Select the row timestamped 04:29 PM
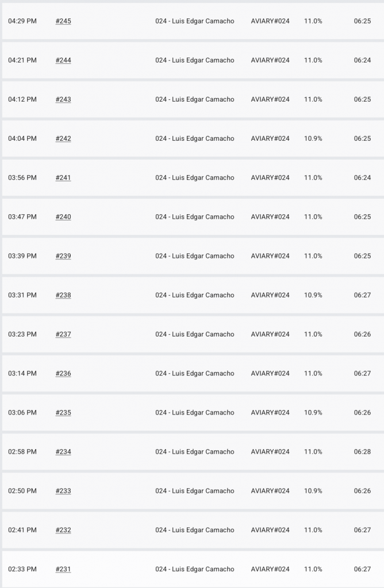 [22, 21]
